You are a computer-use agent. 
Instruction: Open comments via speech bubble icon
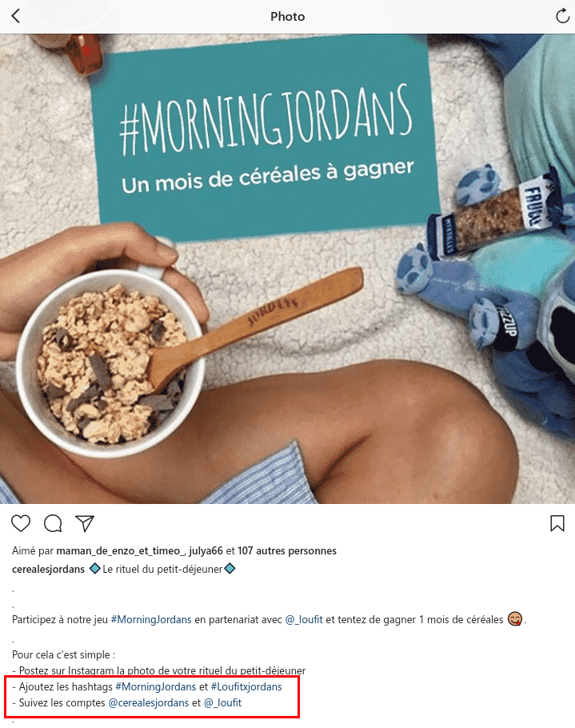click(53, 523)
